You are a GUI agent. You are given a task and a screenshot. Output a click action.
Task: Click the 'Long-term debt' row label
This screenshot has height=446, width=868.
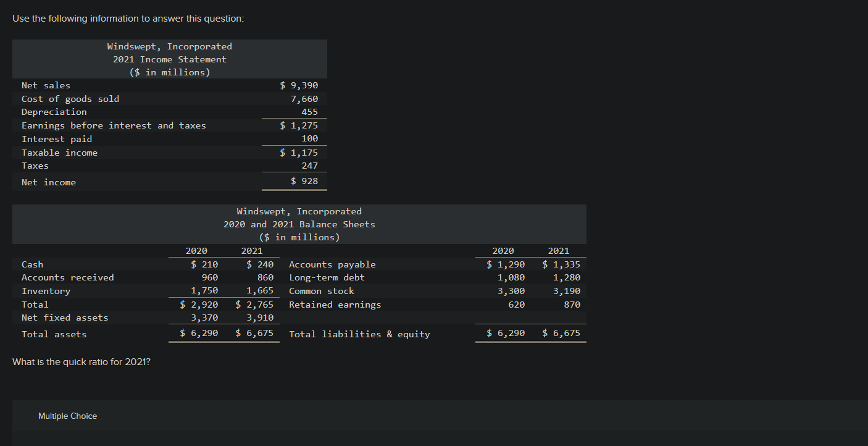327,277
